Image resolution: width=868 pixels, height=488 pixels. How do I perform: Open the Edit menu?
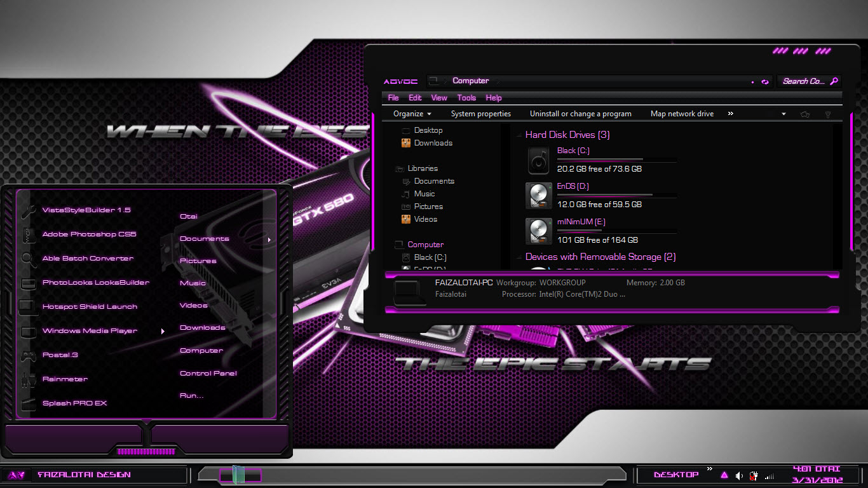coord(415,98)
